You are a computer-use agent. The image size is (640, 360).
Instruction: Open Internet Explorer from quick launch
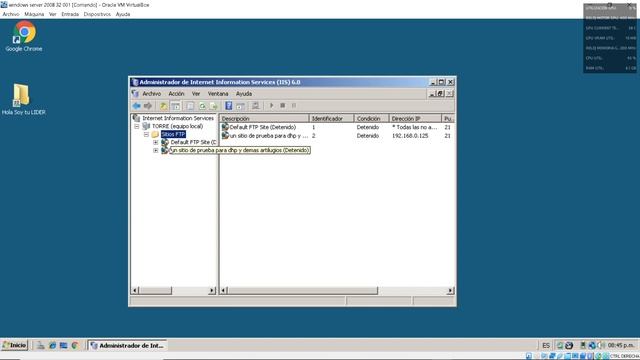52,345
